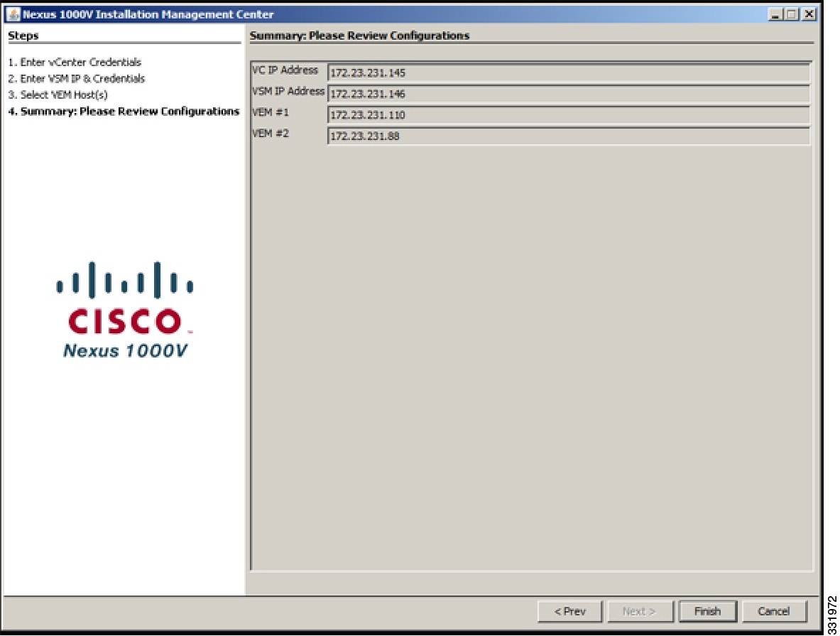
Task: Click the Finish button
Action: (x=707, y=611)
